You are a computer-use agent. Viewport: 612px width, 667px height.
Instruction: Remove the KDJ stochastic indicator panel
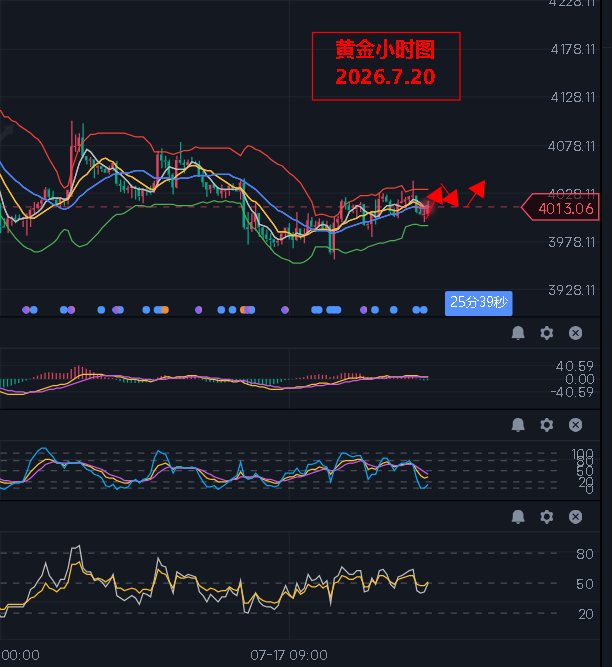575,425
